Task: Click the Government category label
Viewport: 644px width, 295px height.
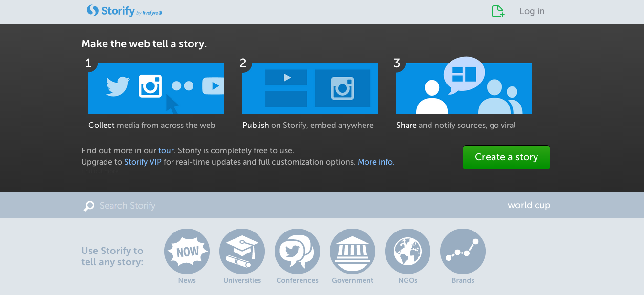Action: (352, 280)
